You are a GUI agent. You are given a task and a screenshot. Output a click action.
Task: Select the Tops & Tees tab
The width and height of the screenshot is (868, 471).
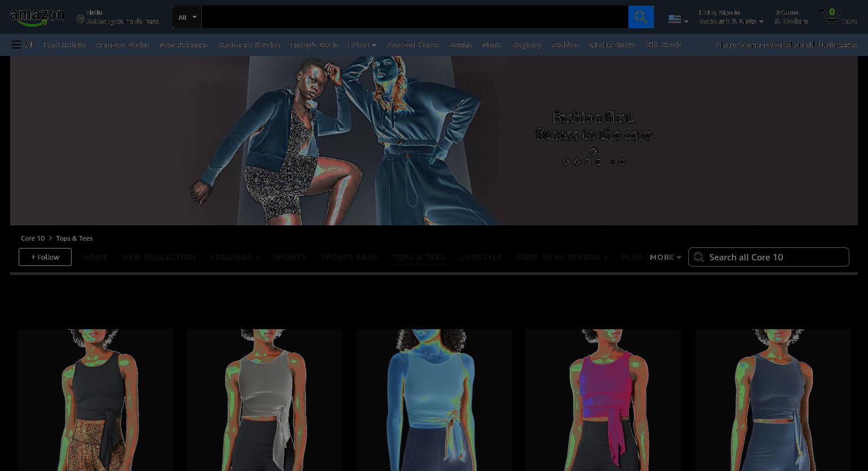[x=419, y=257]
